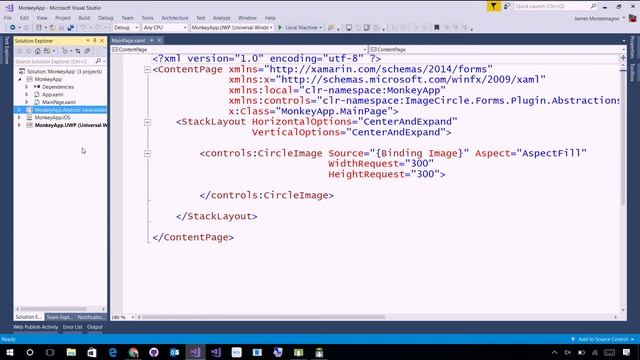Open the left ContentPage navigation dropdown
This screenshot has height=360, width=640.
239,49
